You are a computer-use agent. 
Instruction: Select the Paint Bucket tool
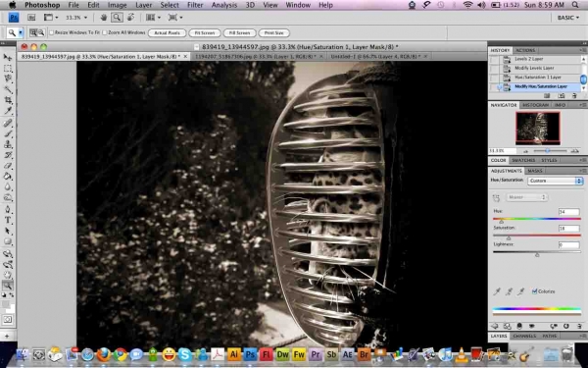[x=8, y=176]
